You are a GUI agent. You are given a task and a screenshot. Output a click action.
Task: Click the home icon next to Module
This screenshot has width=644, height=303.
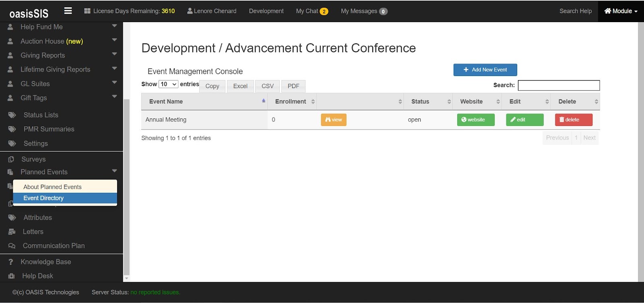(x=608, y=11)
